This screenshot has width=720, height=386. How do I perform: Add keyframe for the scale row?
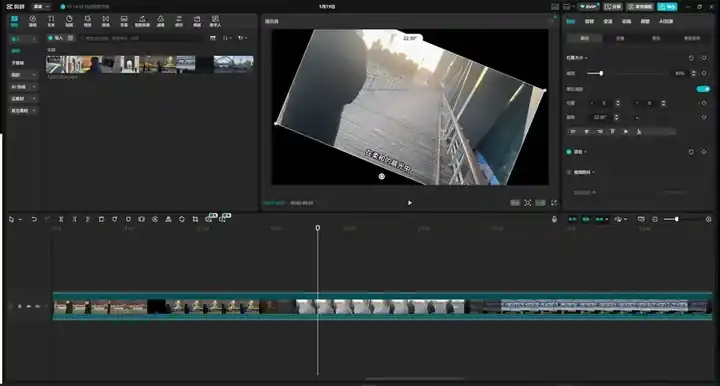tap(704, 73)
